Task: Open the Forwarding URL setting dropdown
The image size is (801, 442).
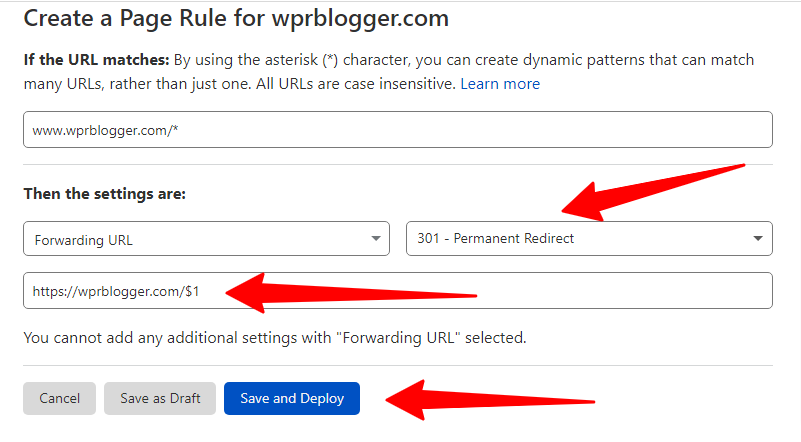Action: click(206, 239)
